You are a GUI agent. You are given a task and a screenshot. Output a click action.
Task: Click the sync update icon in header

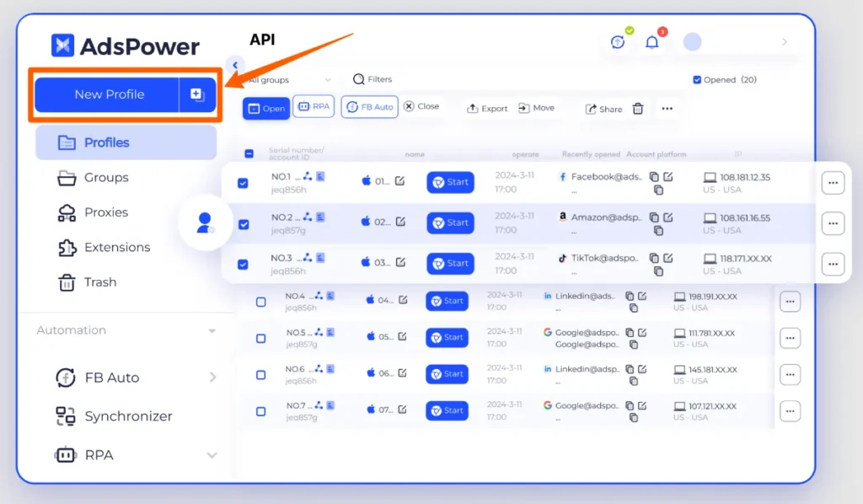(x=618, y=42)
